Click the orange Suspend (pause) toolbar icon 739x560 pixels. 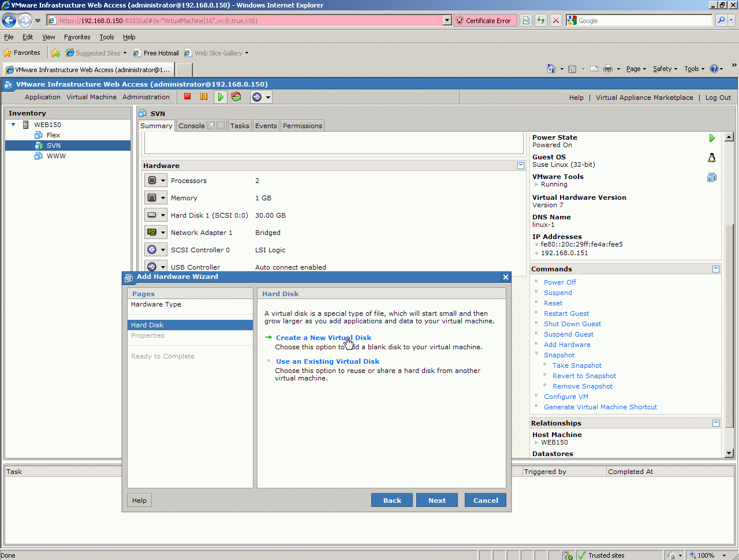[204, 97]
